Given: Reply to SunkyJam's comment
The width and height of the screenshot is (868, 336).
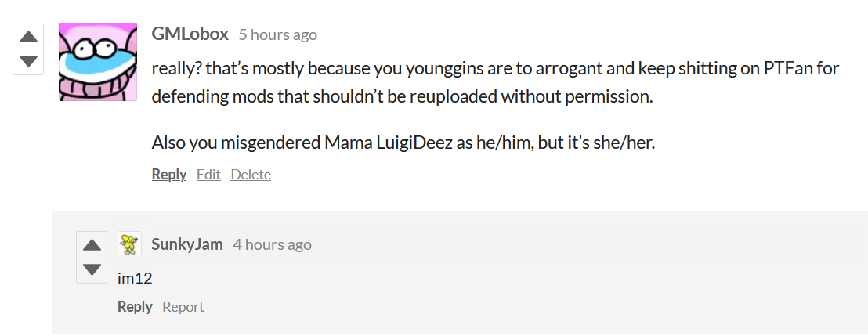Looking at the screenshot, I should click(x=135, y=306).
